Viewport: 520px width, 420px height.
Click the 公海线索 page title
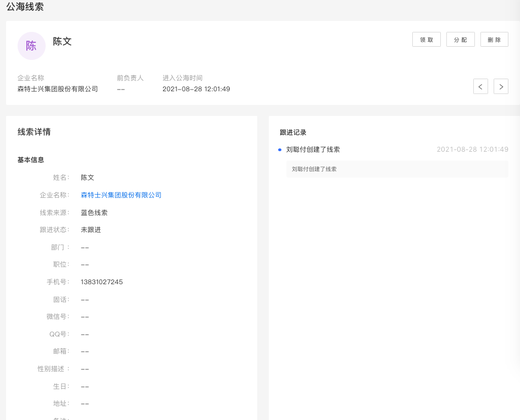click(25, 7)
